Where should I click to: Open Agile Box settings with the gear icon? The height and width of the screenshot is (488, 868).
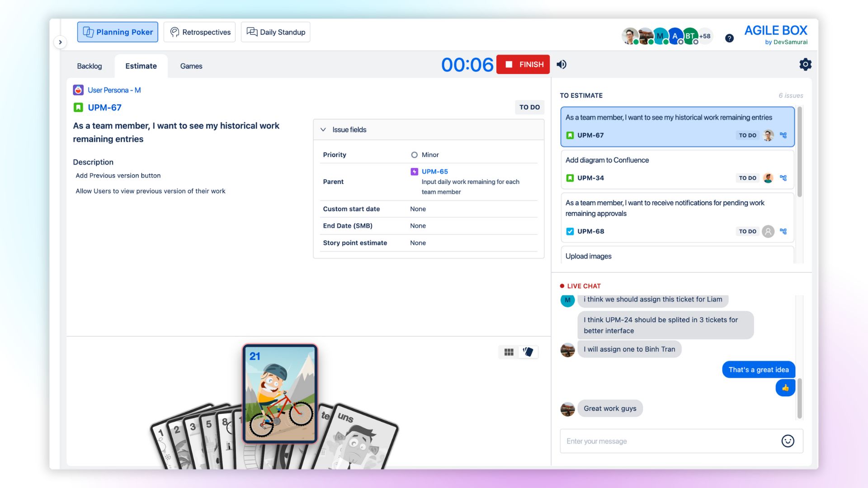pyautogui.click(x=806, y=64)
